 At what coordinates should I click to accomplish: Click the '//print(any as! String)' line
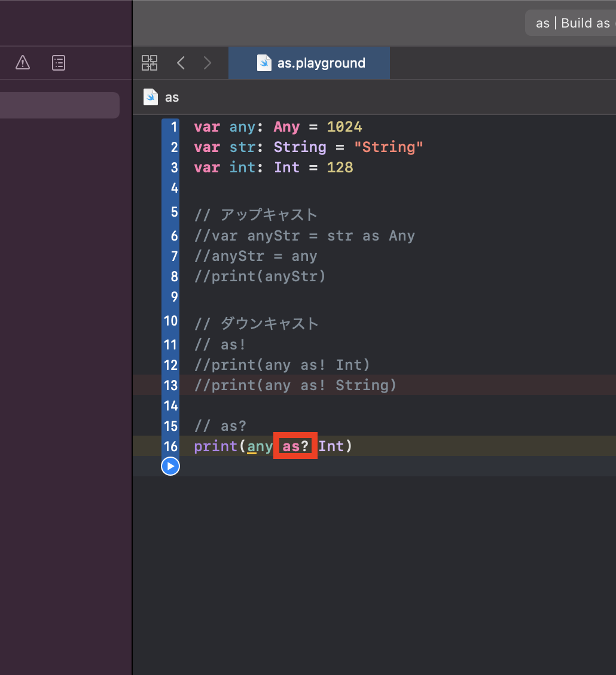(295, 385)
